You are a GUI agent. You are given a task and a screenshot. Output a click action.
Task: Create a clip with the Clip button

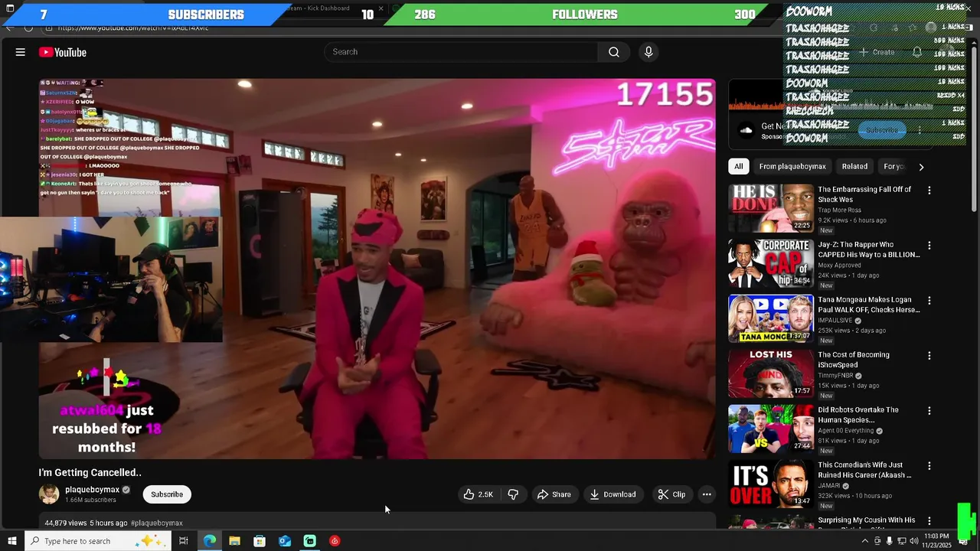672,494
